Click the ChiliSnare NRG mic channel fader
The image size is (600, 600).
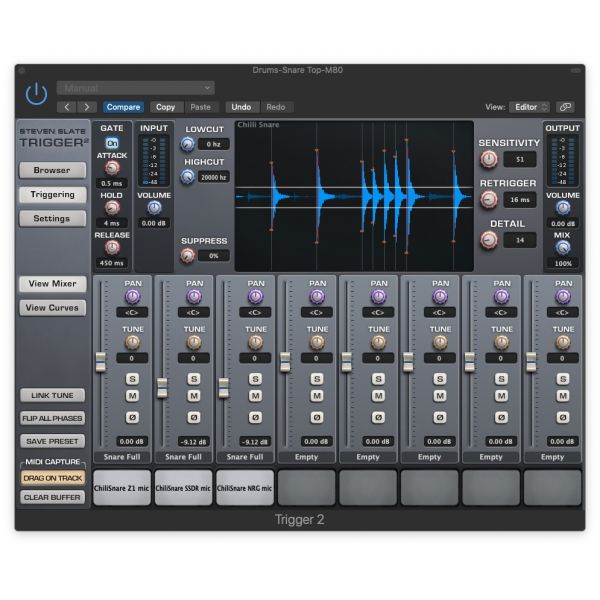(x=223, y=387)
